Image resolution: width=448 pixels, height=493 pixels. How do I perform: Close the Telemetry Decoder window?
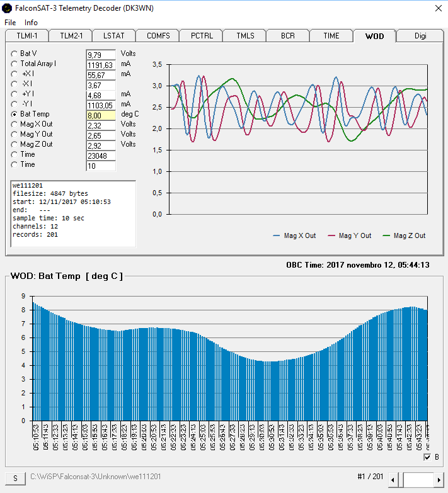(439, 8)
